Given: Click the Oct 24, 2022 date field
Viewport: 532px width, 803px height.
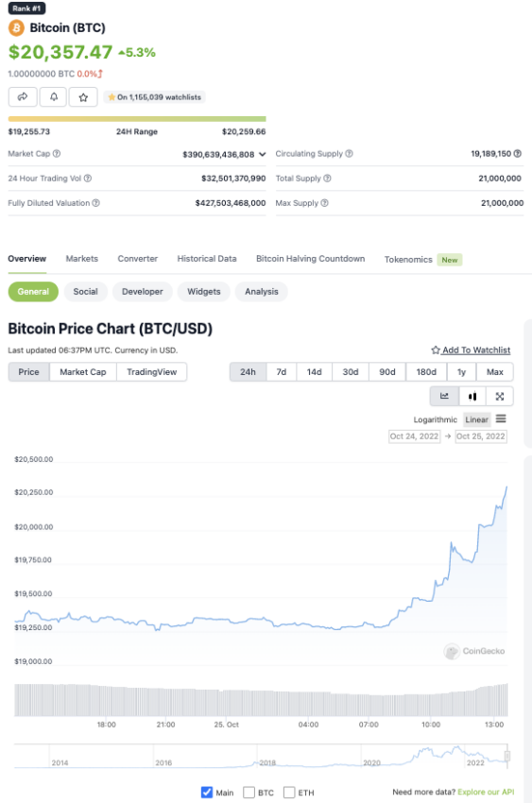Looking at the screenshot, I should coord(414,436).
